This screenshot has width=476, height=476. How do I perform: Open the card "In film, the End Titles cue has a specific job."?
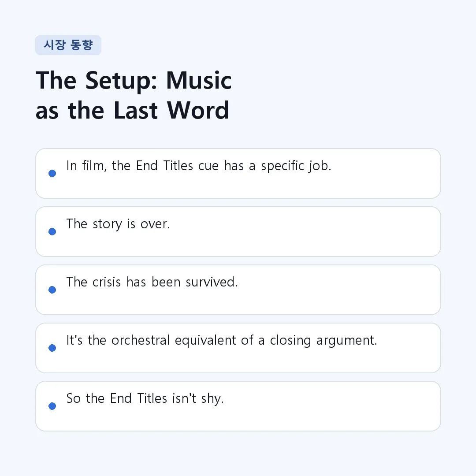(x=238, y=173)
